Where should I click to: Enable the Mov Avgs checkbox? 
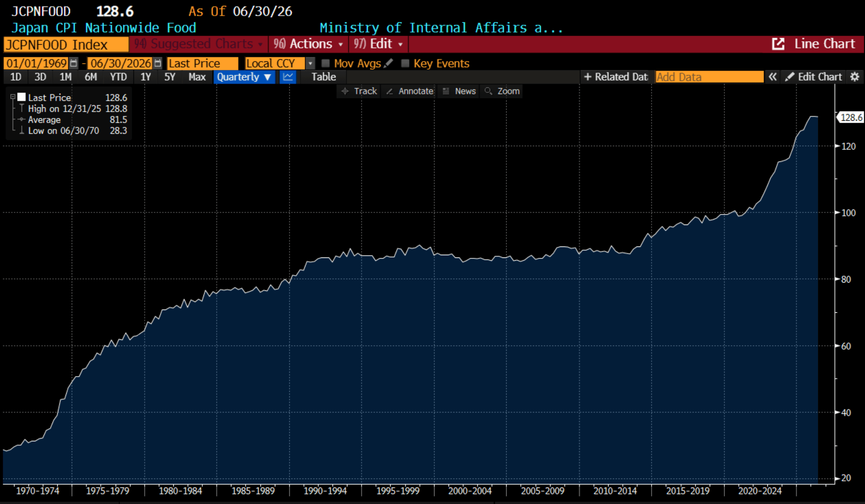pyautogui.click(x=325, y=63)
